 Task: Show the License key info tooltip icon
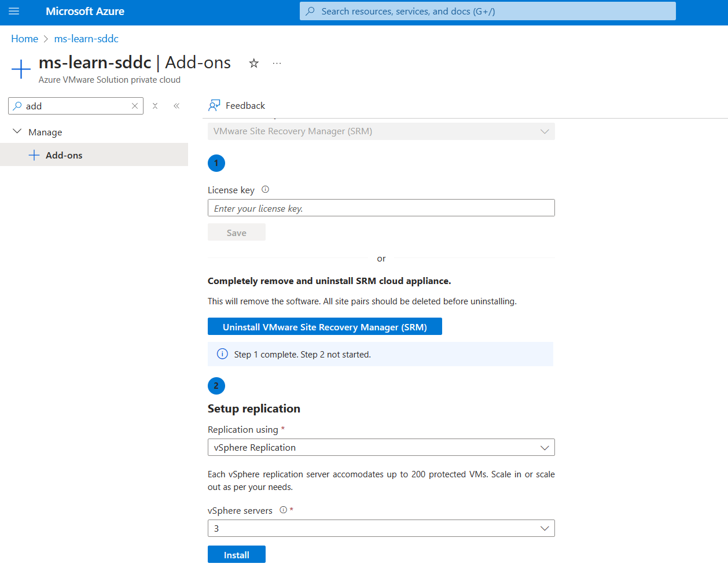tap(266, 189)
